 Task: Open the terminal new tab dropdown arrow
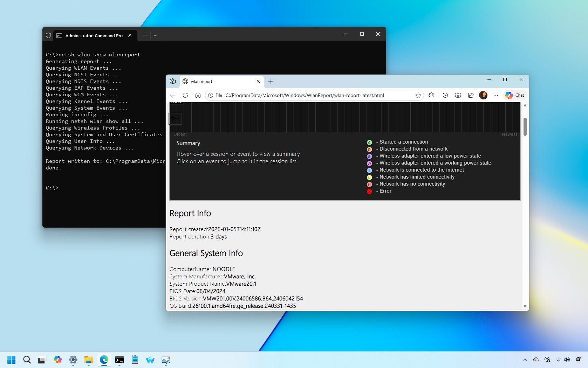155,35
